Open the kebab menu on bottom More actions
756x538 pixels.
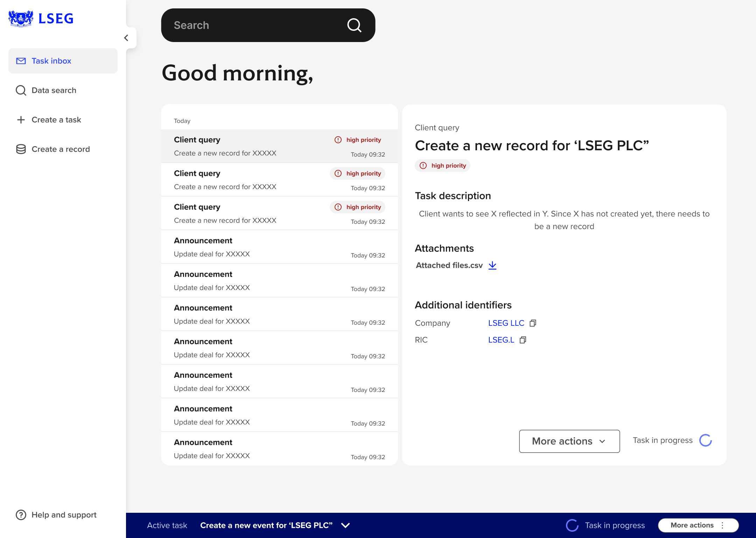click(x=722, y=525)
